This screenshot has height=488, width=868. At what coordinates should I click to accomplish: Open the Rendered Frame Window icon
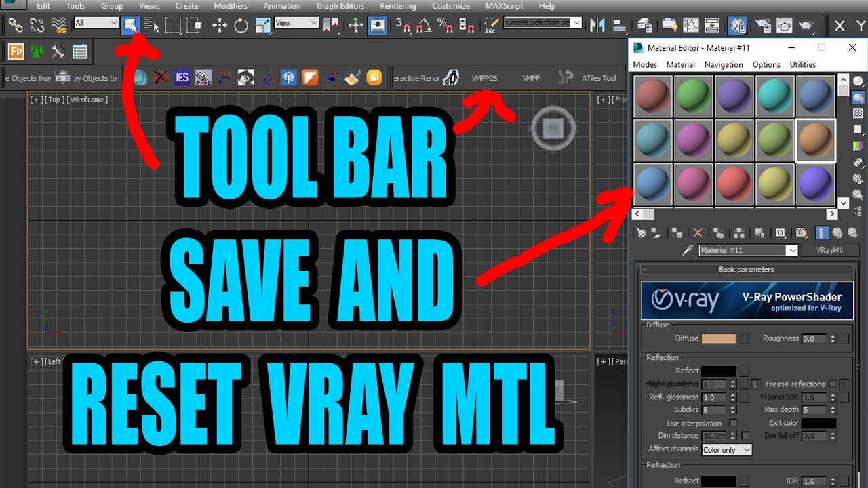tap(785, 26)
